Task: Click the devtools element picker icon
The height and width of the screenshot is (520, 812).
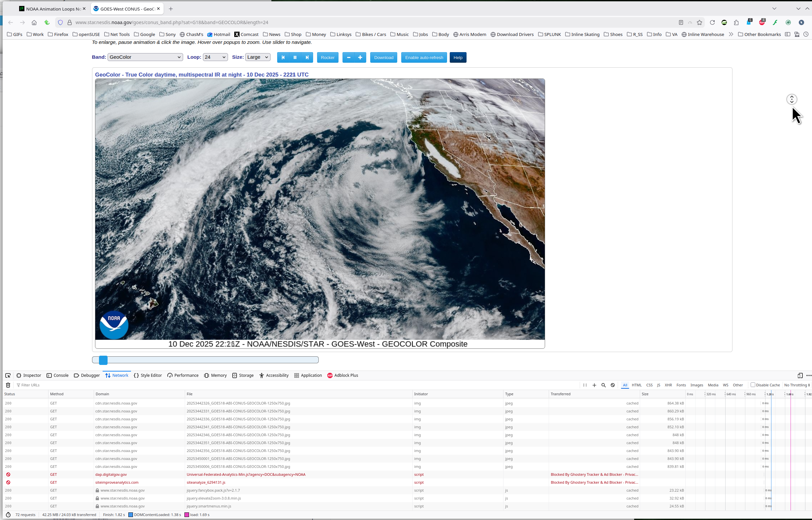Action: coord(8,375)
